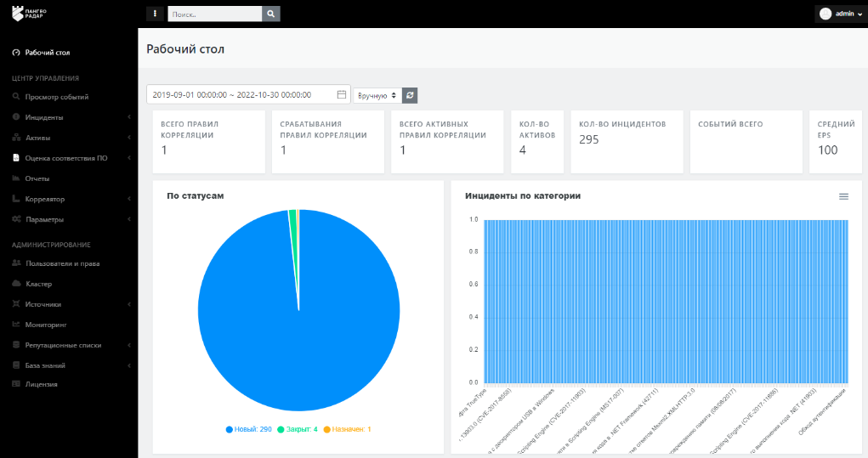Screen dimensions: 868x458
Task: Click the Пользователи и права users icon
Action: coord(17,263)
